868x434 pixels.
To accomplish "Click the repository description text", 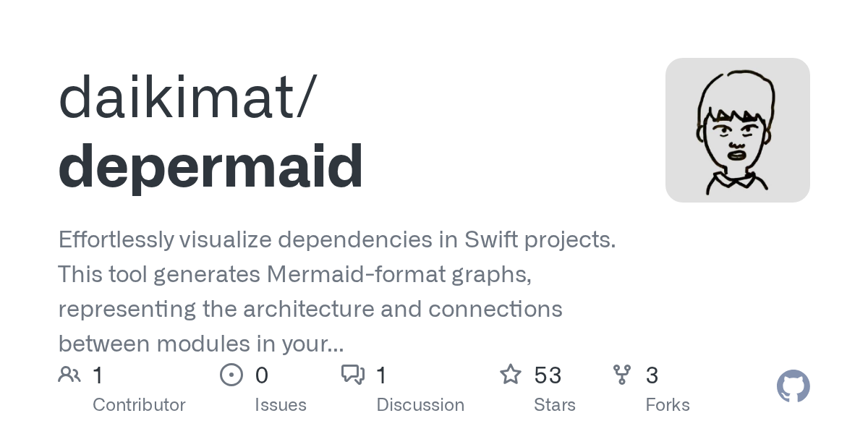I will point(336,291).
